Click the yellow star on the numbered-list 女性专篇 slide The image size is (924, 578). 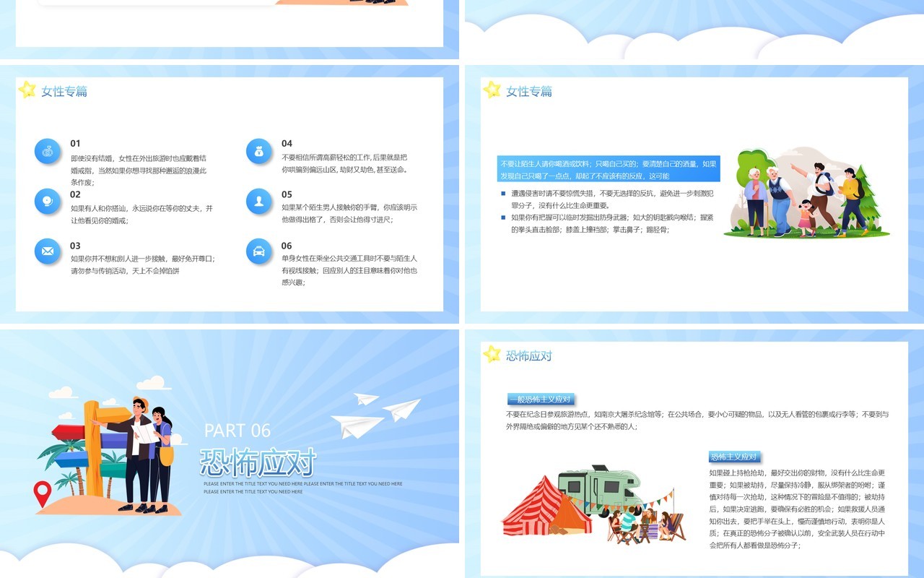27,90
